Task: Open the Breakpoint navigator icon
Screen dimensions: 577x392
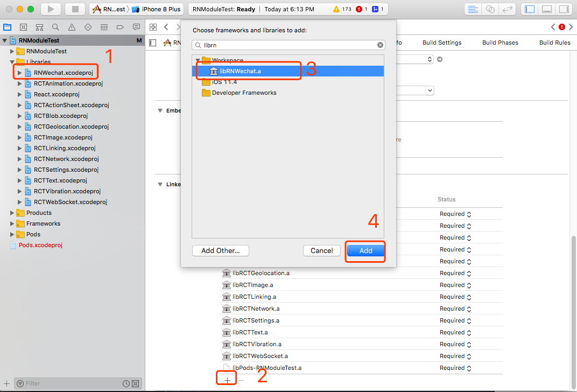Action: click(x=120, y=27)
